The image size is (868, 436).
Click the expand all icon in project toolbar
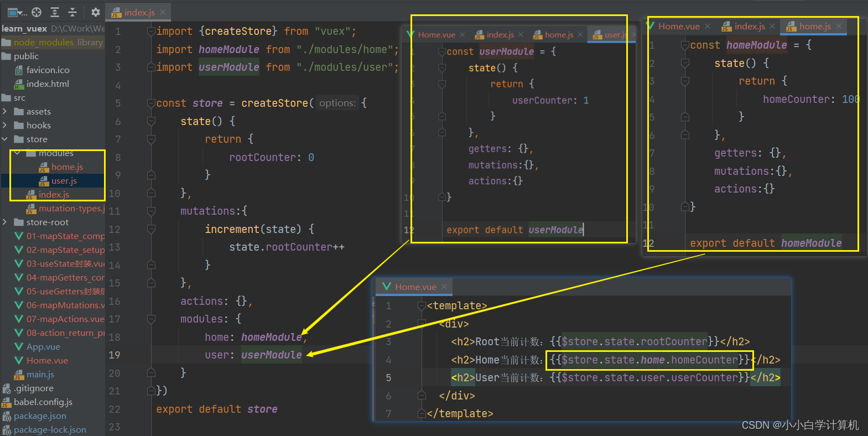pyautogui.click(x=55, y=12)
